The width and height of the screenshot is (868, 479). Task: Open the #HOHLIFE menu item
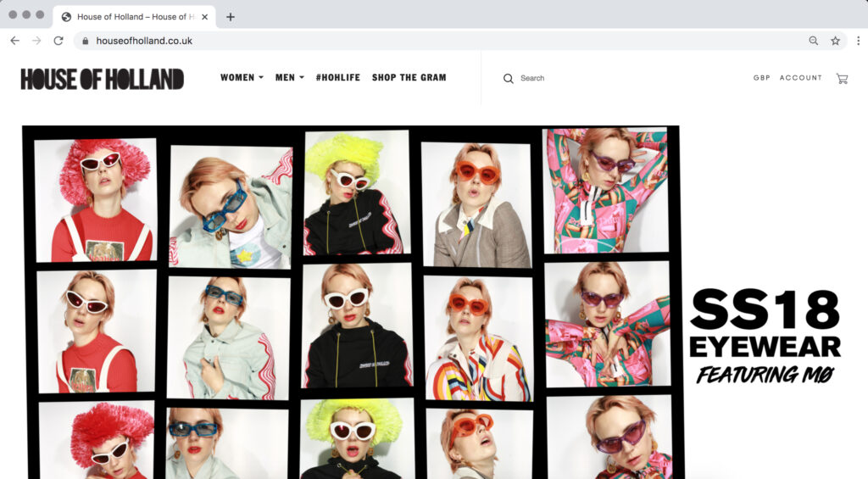tap(337, 78)
